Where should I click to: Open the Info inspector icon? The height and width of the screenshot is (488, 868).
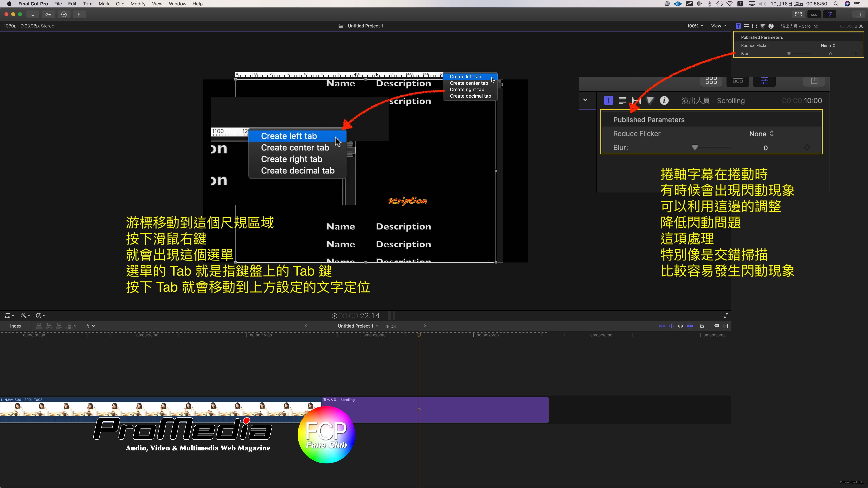pyautogui.click(x=771, y=26)
